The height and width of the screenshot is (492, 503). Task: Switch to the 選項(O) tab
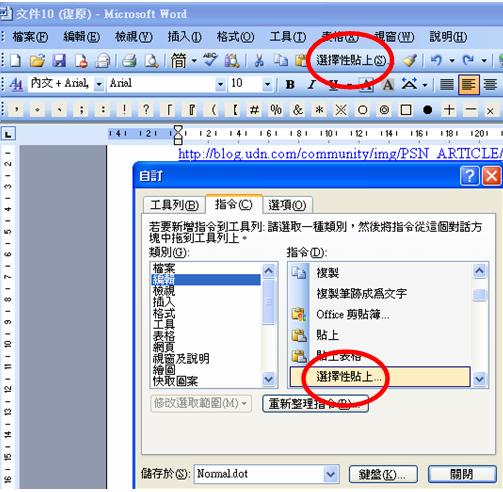tap(287, 205)
